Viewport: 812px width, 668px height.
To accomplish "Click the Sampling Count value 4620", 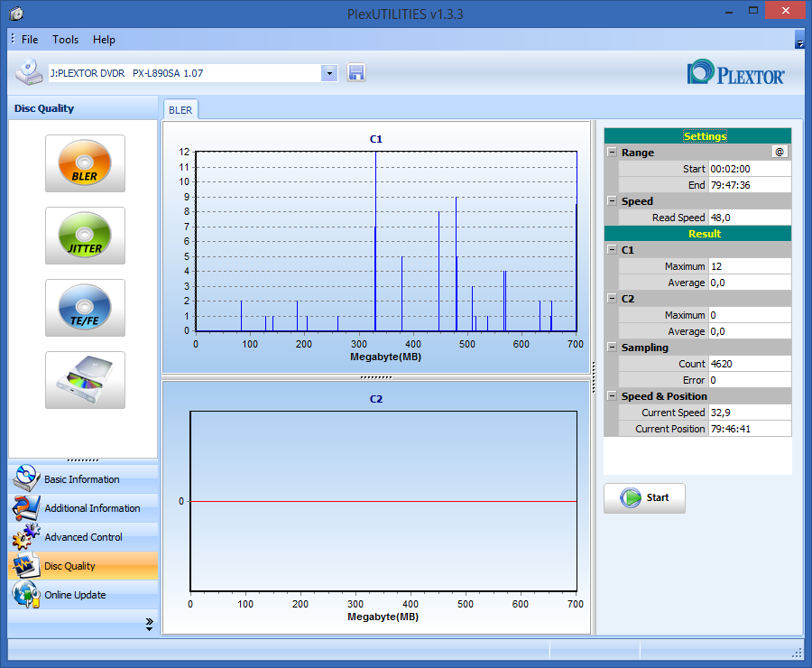I will tap(750, 363).
